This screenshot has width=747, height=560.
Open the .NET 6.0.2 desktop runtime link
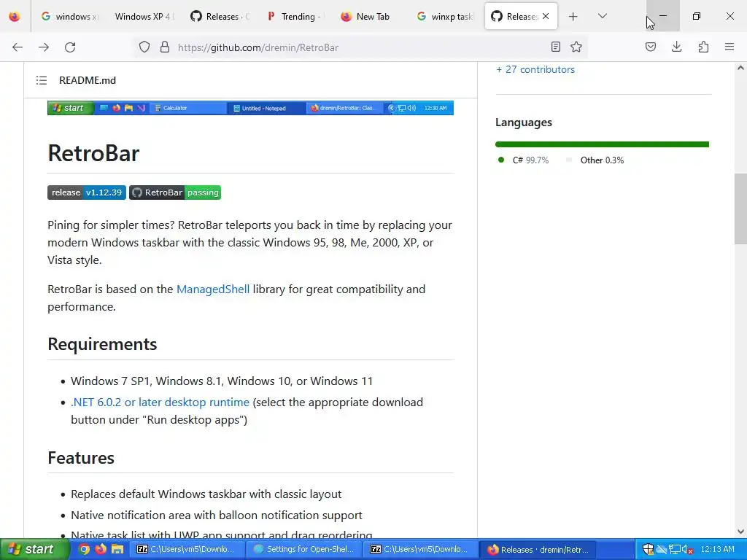[x=160, y=402]
